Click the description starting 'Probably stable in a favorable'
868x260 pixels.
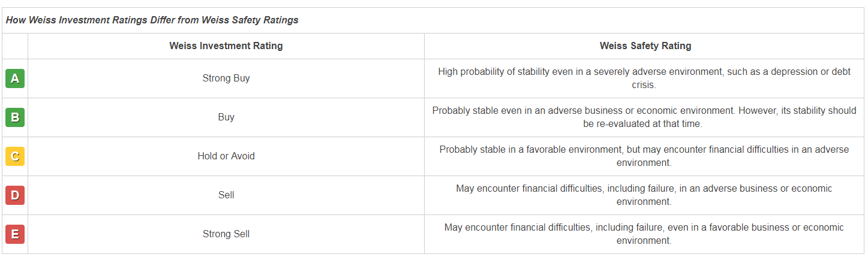click(x=644, y=156)
